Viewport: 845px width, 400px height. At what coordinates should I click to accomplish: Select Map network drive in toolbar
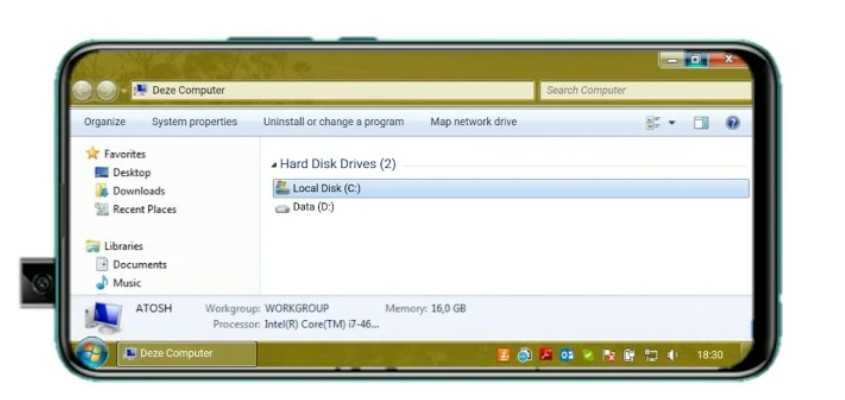[473, 122]
